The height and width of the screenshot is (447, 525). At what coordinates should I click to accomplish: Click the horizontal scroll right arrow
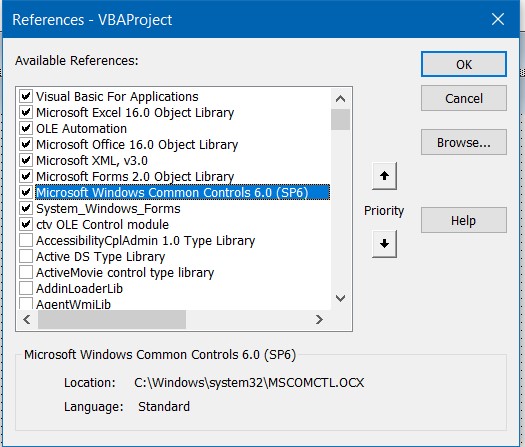pyautogui.click(x=319, y=319)
